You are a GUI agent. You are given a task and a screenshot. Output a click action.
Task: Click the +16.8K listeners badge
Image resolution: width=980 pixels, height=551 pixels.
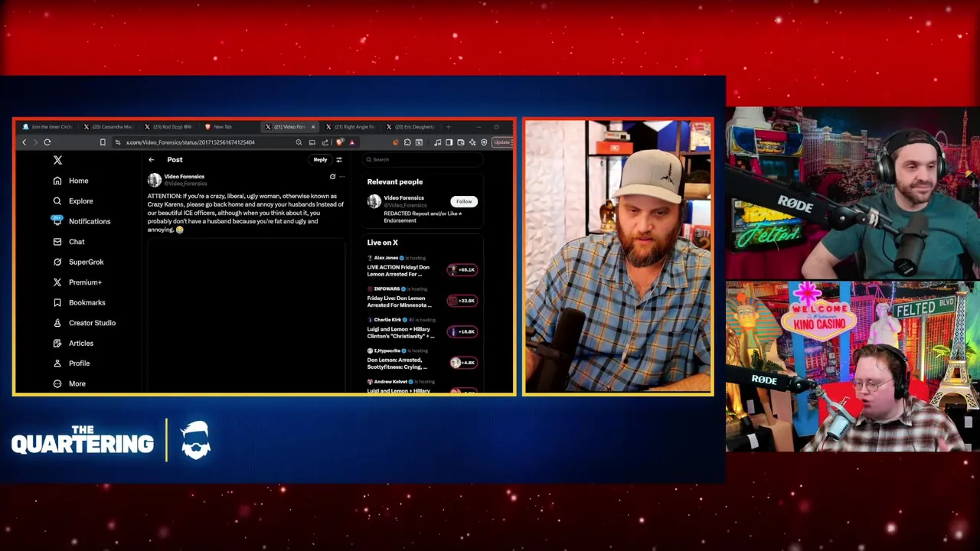[x=462, y=331]
